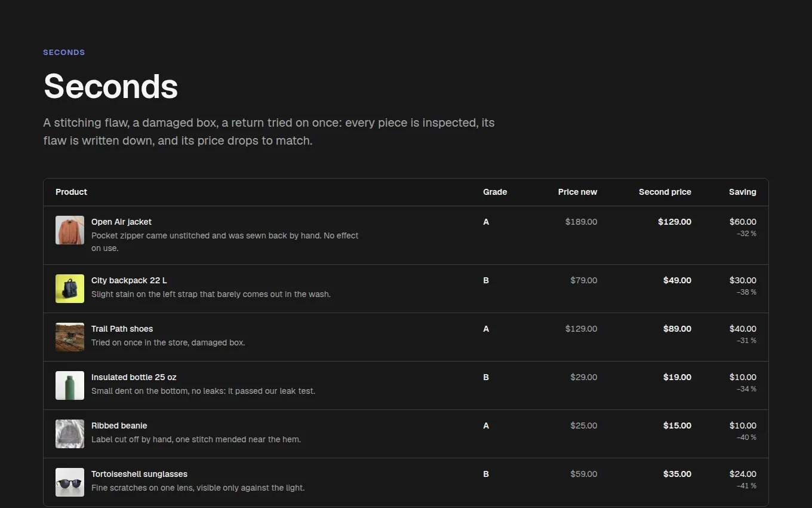
Task: Click the $40.00 saving amount
Action: point(743,329)
